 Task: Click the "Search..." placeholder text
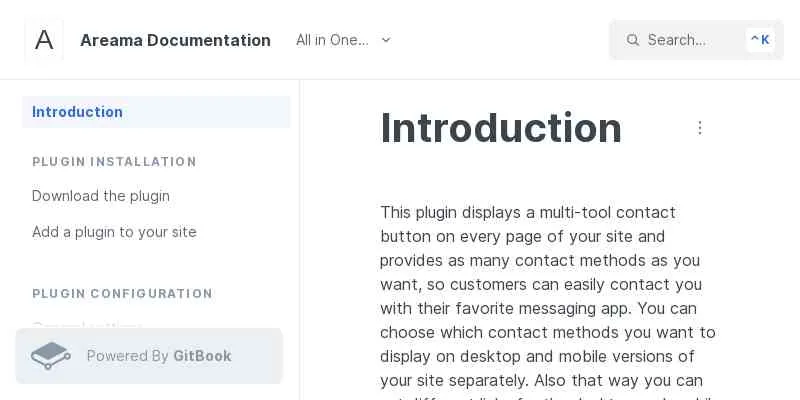coord(676,40)
